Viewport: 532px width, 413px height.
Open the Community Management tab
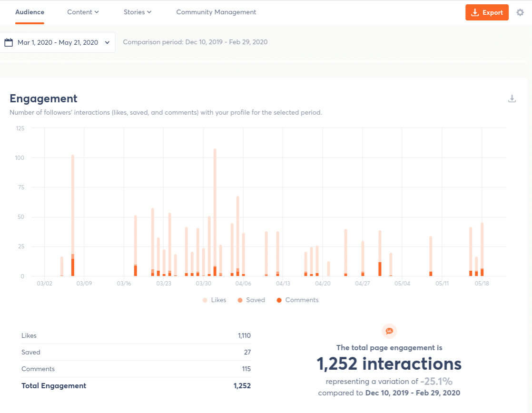216,12
